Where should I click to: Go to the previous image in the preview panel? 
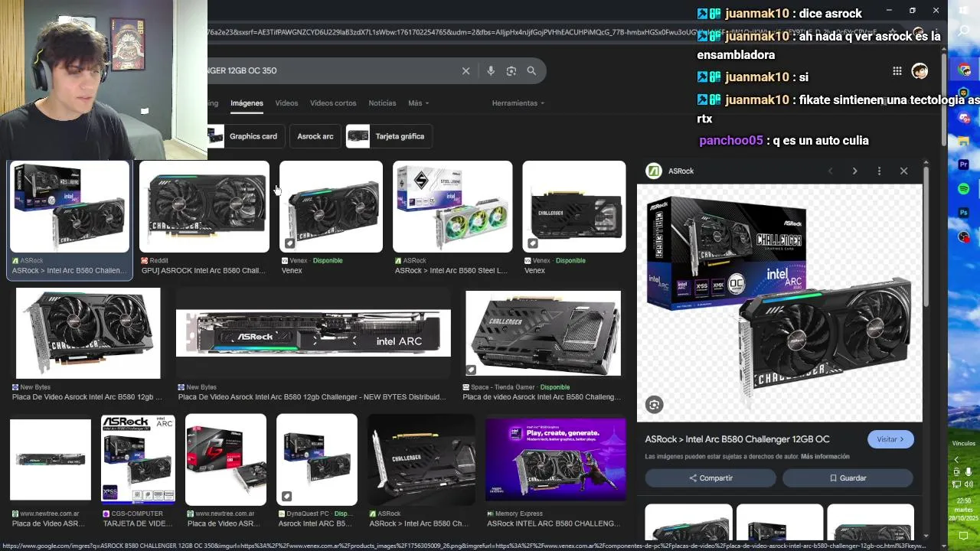coord(830,171)
